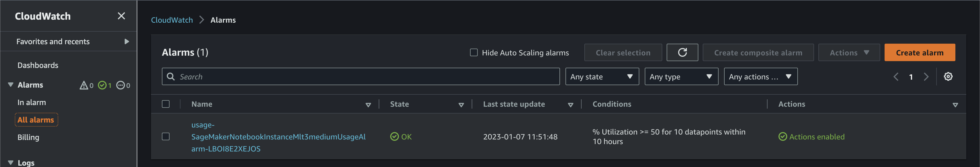Open the alarms table settings gear
The height and width of the screenshot is (167, 980).
949,76
